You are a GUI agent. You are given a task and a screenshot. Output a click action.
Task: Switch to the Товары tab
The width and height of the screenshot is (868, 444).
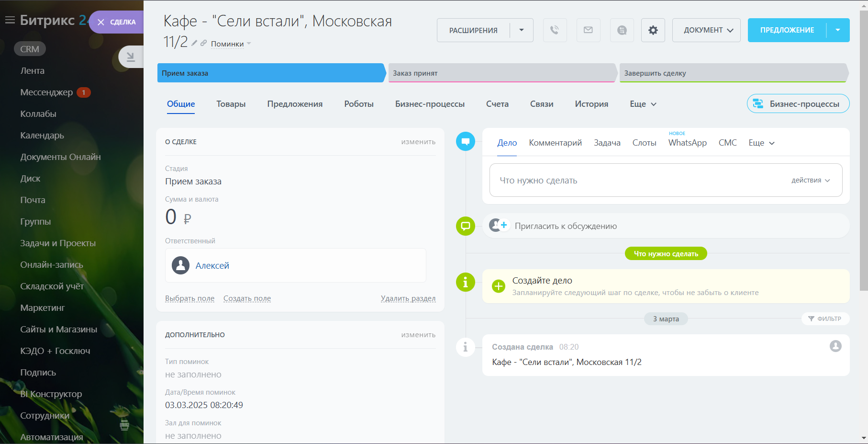click(231, 104)
